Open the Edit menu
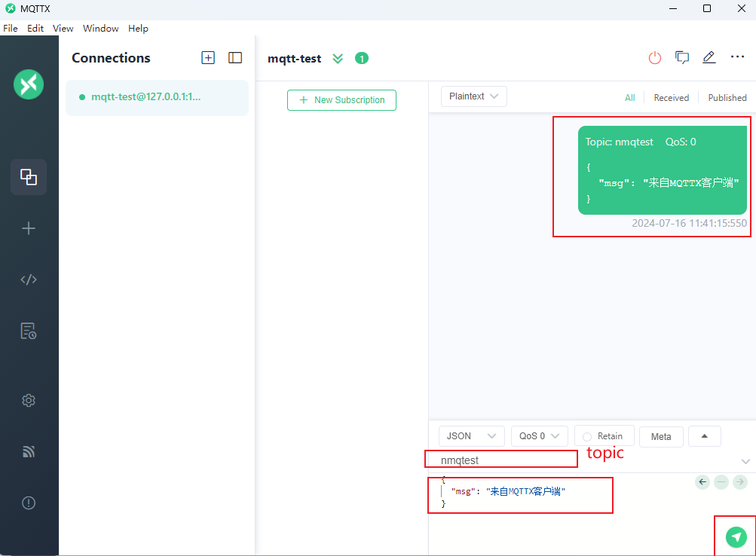The image size is (756, 556). [35, 29]
